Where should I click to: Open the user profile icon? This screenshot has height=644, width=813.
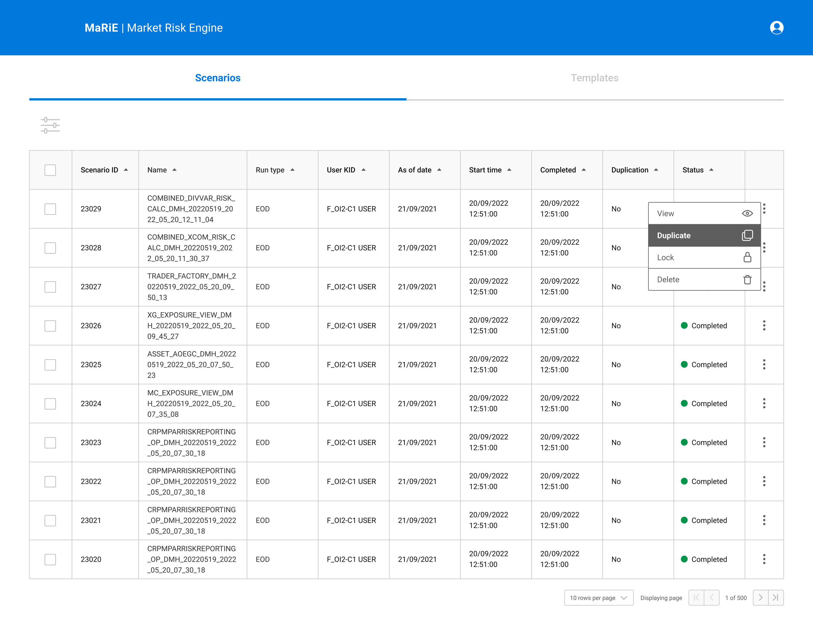[x=777, y=28]
